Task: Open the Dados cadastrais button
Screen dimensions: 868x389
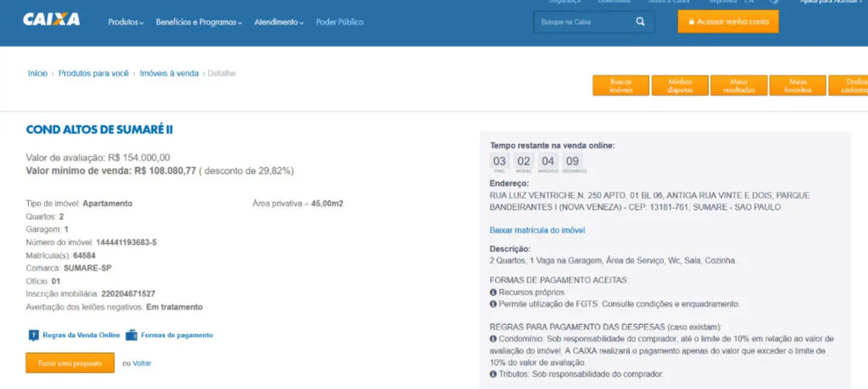Action: point(849,86)
